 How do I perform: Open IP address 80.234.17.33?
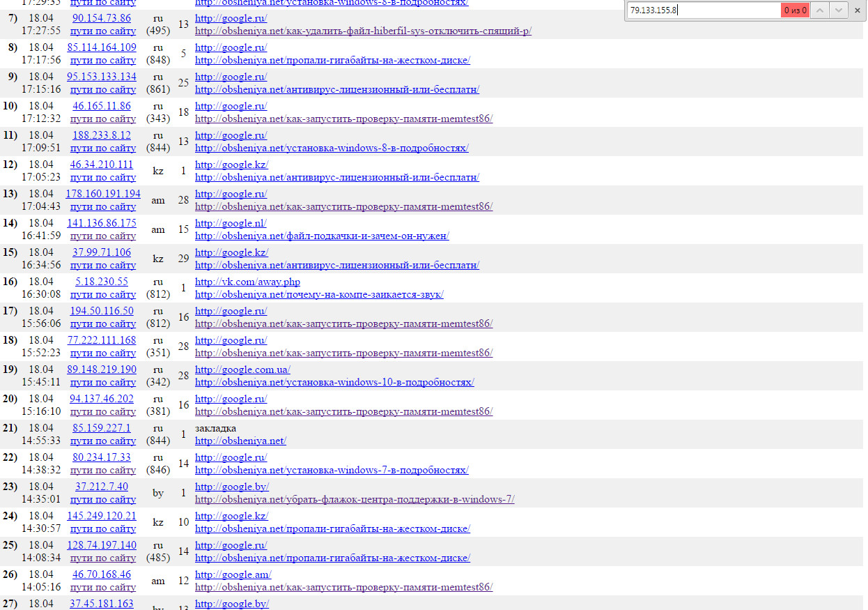tap(102, 457)
